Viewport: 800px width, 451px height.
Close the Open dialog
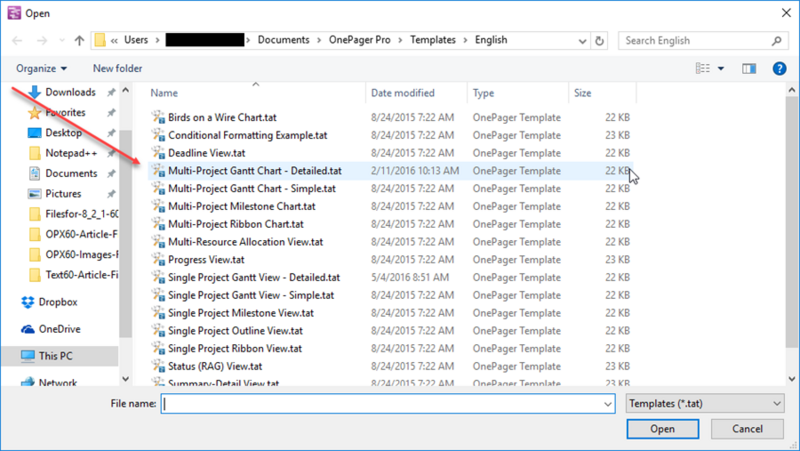coord(786,13)
